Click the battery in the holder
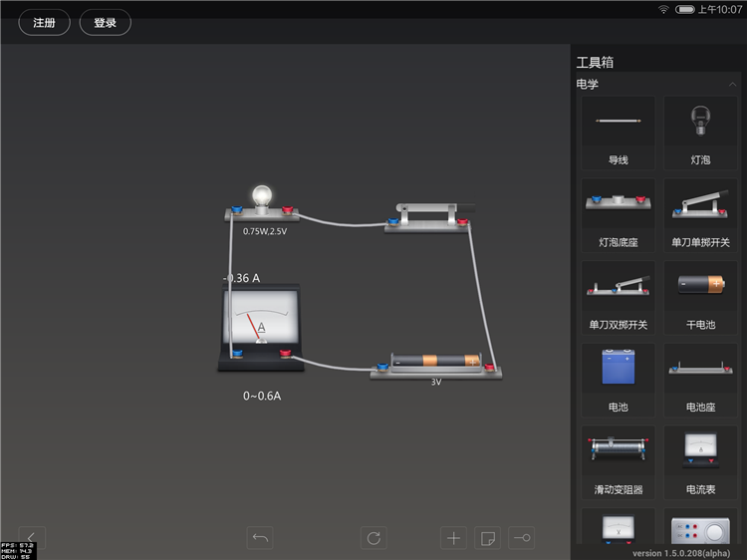This screenshot has width=747, height=560. click(x=435, y=361)
